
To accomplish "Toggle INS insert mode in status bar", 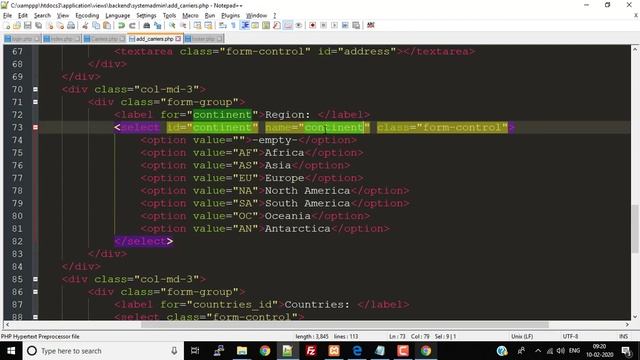I will coord(623,336).
